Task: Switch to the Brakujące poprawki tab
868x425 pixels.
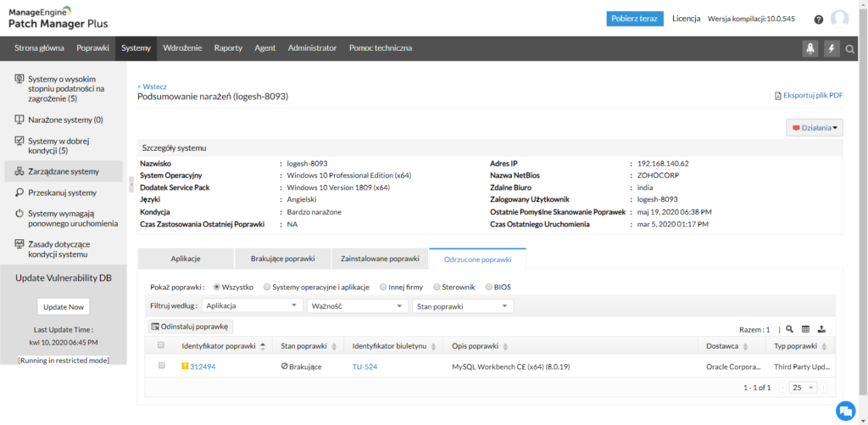Action: [282, 258]
